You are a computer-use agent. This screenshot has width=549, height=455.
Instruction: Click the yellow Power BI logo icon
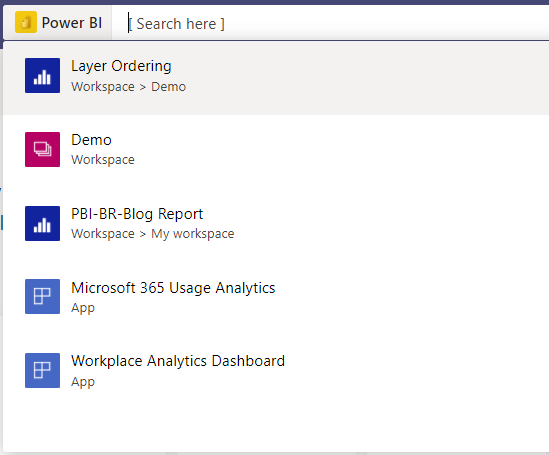coord(26,22)
